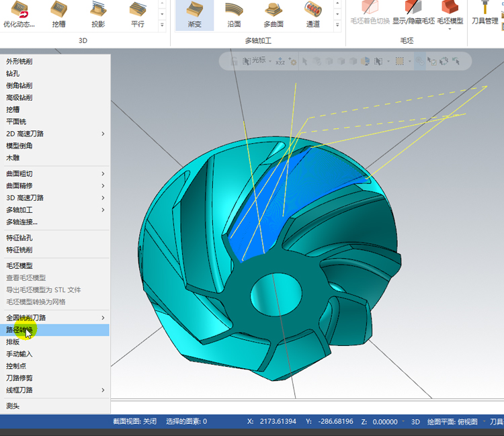Toggle 显示/隐藏毛坯 stock visibility

pyautogui.click(x=413, y=13)
